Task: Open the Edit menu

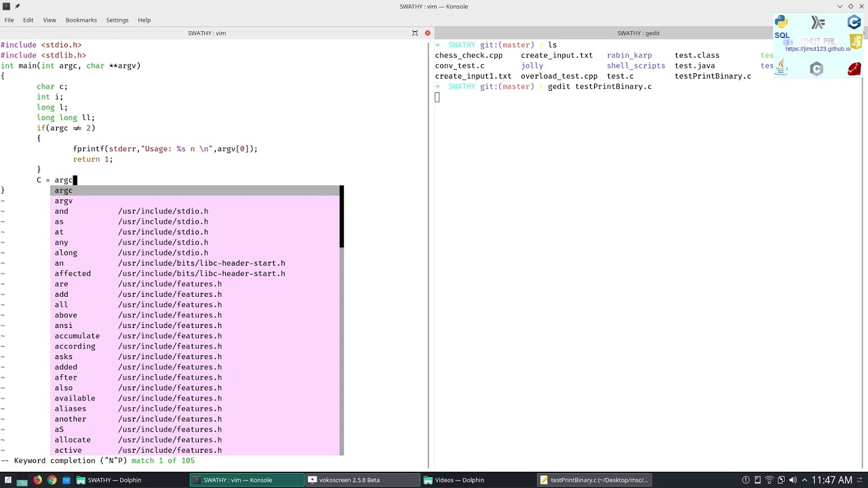Action: click(x=28, y=20)
